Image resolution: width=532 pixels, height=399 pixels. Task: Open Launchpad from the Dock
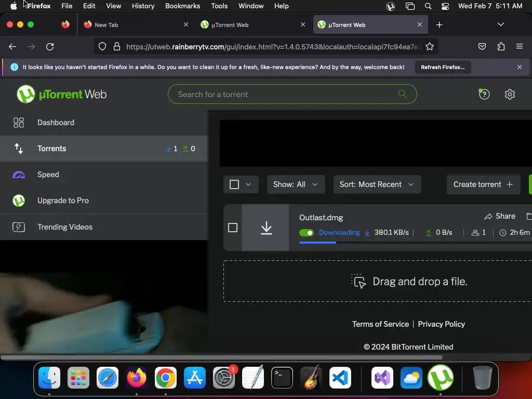point(78,378)
